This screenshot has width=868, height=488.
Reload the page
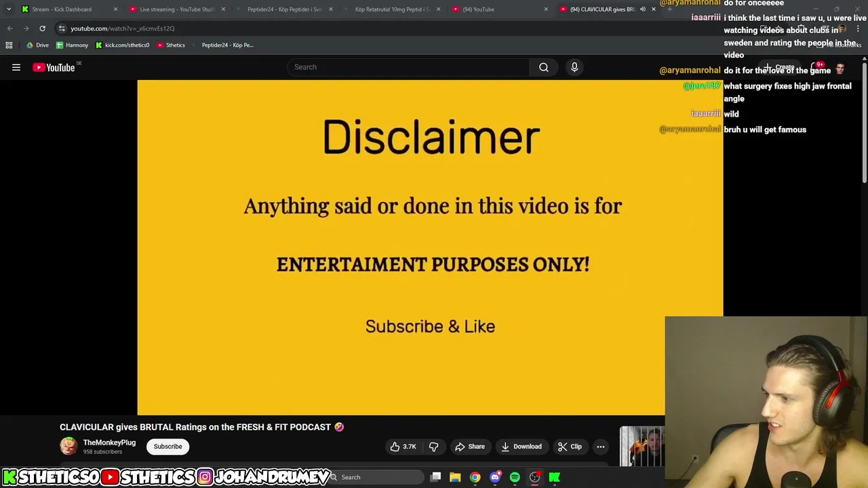click(42, 28)
